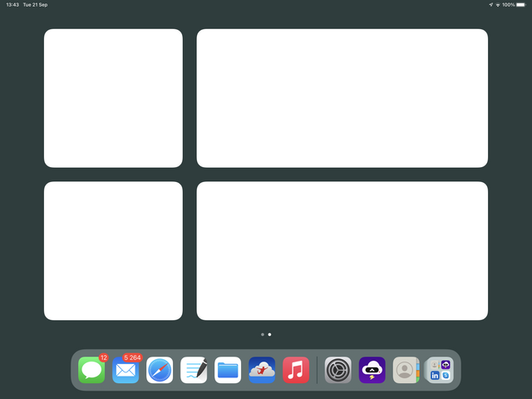
Task: Tap the 13:43 clock in status bar
Action: 12,5
